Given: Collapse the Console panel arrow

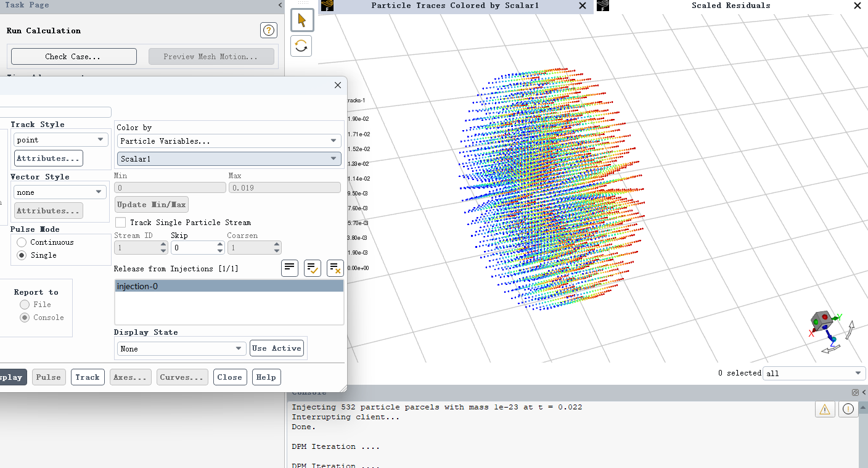Looking at the screenshot, I should (x=864, y=392).
